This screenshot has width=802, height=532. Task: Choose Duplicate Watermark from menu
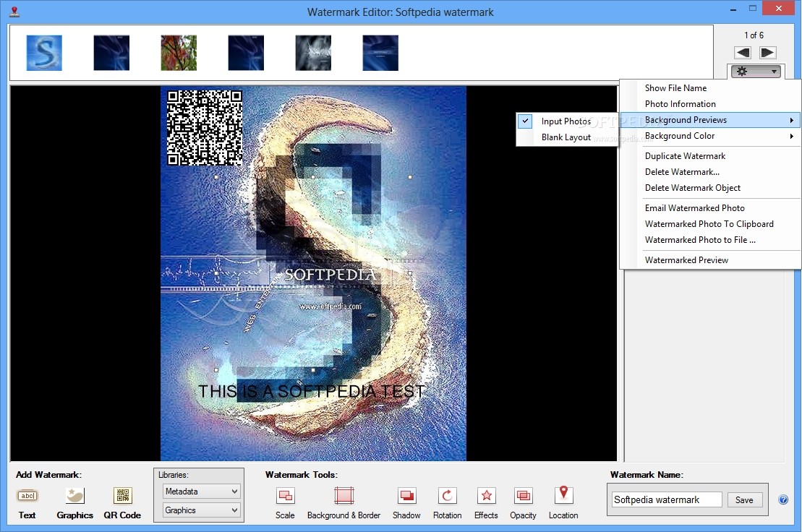685,156
